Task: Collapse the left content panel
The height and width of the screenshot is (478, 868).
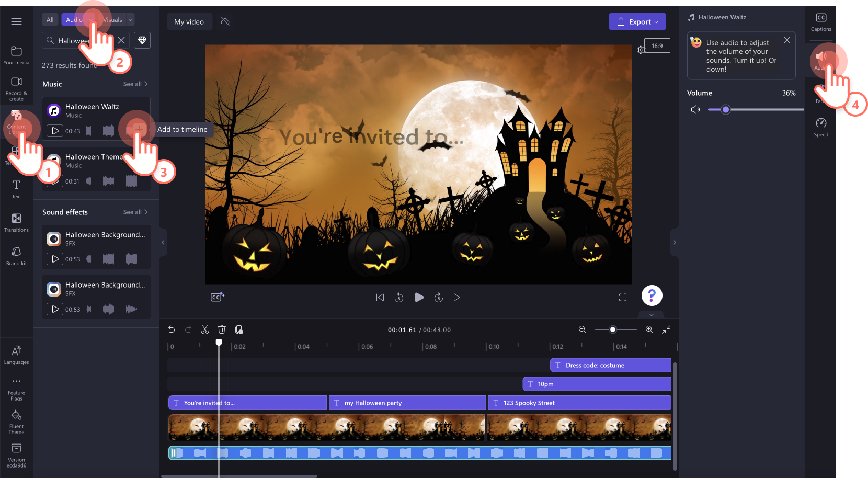Action: point(163,242)
